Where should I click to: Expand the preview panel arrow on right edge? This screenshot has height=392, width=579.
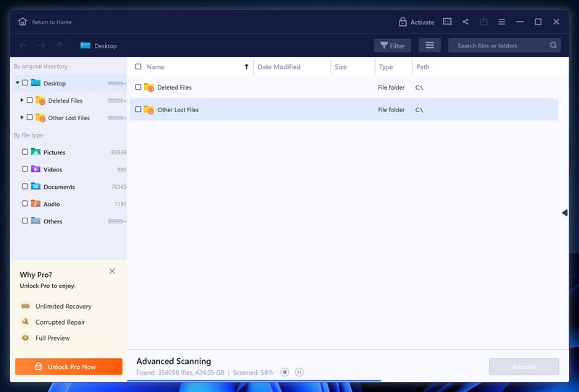[x=565, y=213]
